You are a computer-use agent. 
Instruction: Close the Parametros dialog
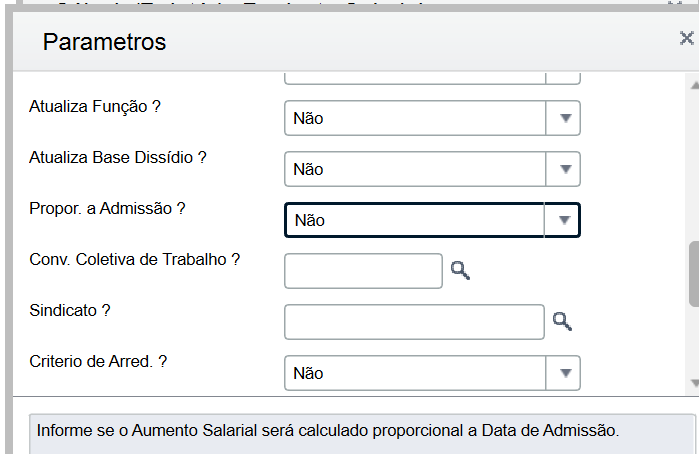687,39
